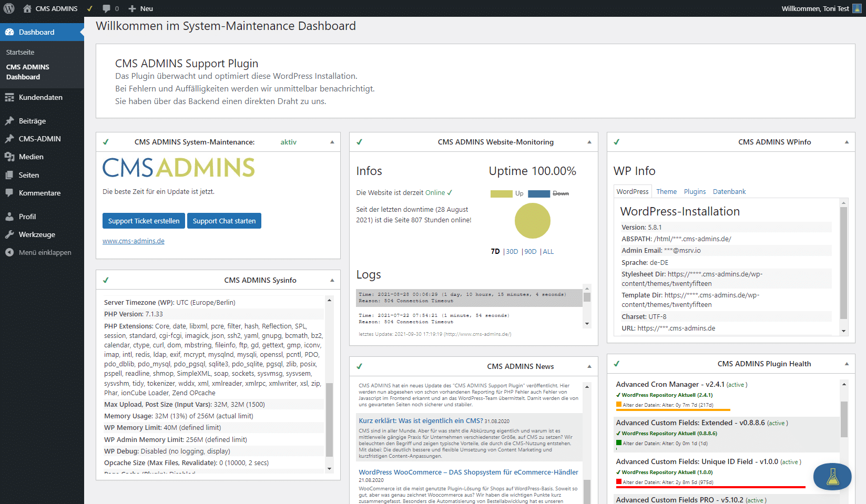Image resolution: width=866 pixels, height=504 pixels.
Task: Click the Profil user icon
Action: click(9, 217)
